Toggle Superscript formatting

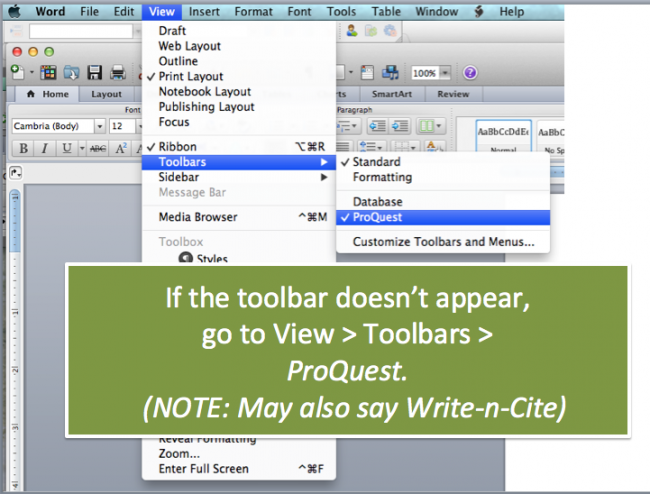[121, 148]
